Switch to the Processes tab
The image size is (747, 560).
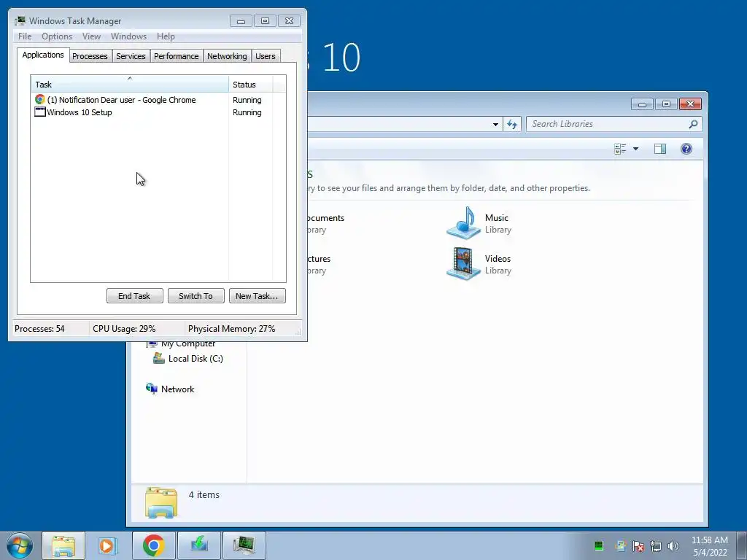(x=90, y=56)
